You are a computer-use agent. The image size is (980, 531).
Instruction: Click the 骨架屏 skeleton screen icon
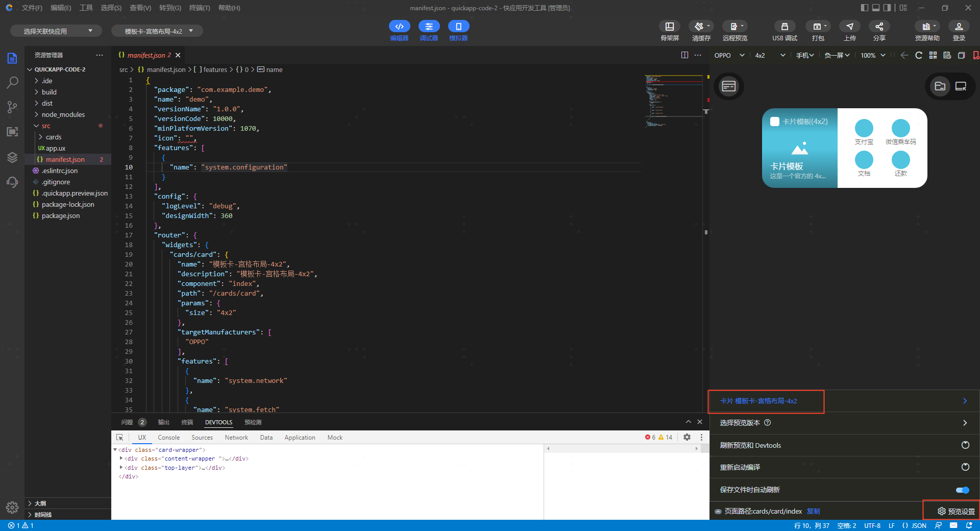[669, 27]
